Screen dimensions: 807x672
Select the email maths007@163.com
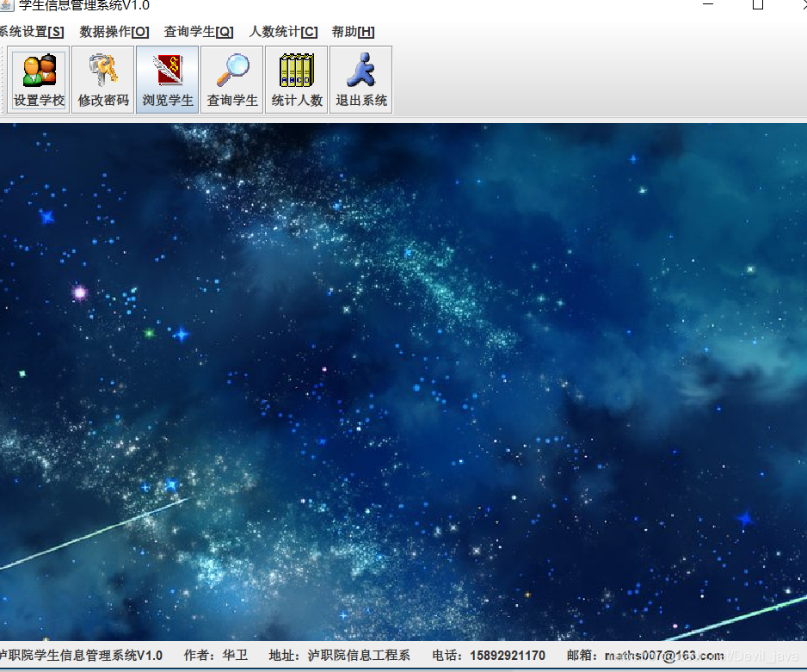point(664,656)
